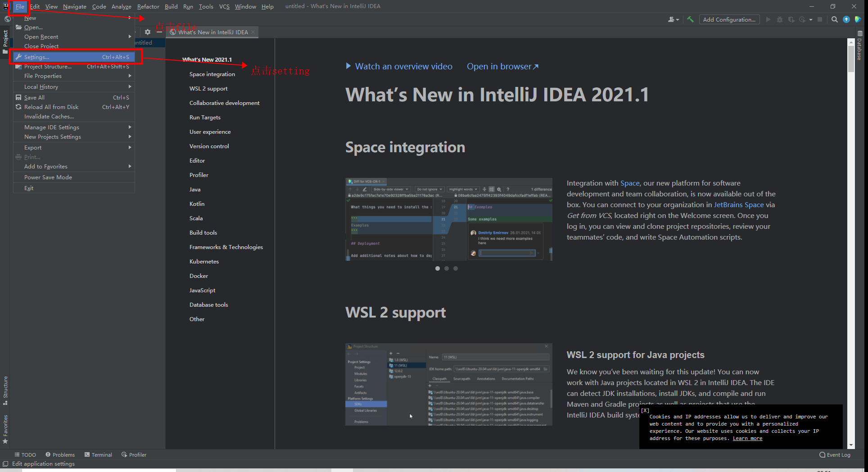
Task: Open the profiler run options dropdown arrow
Action: tap(810, 19)
